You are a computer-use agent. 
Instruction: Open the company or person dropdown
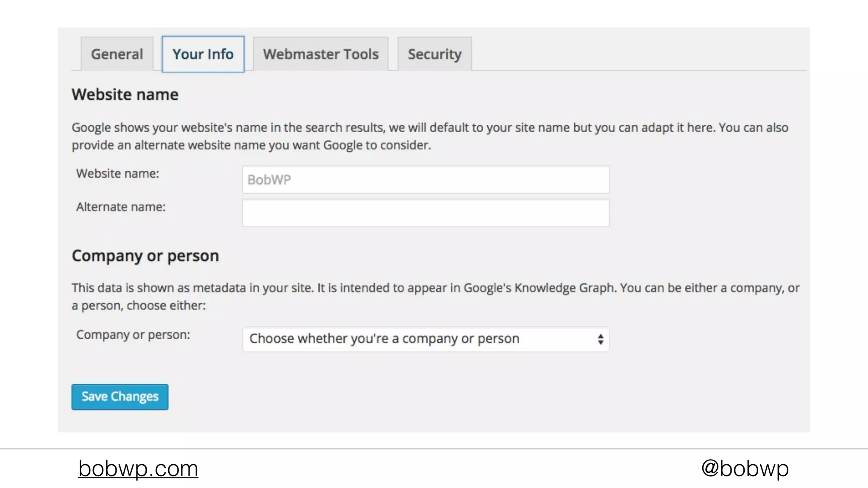(426, 339)
